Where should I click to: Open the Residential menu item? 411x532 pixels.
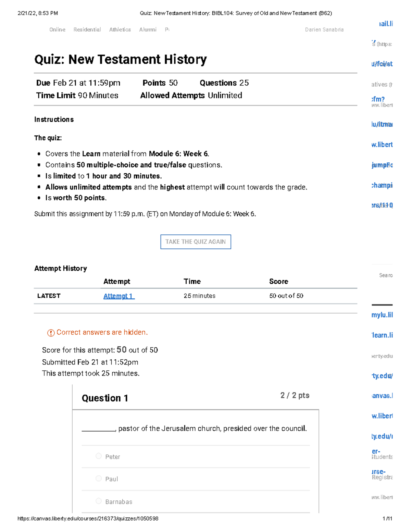(x=87, y=30)
